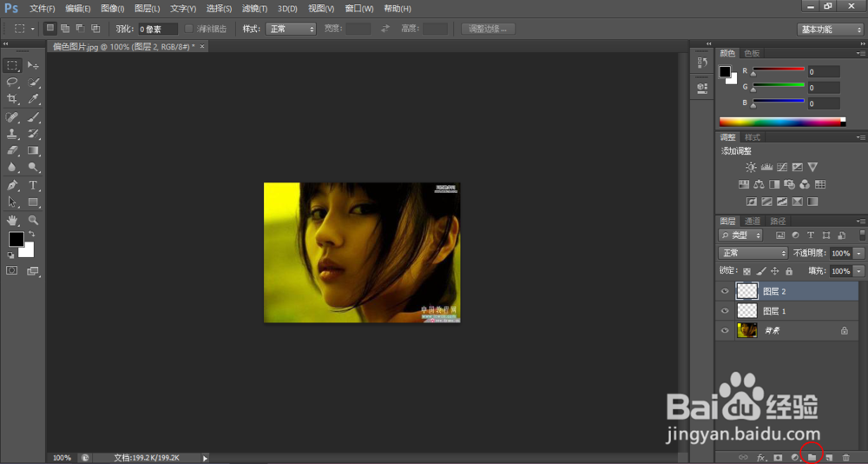Viewport: 868px width, 464px height.
Task: Switch to the 路径 tab
Action: (779, 221)
